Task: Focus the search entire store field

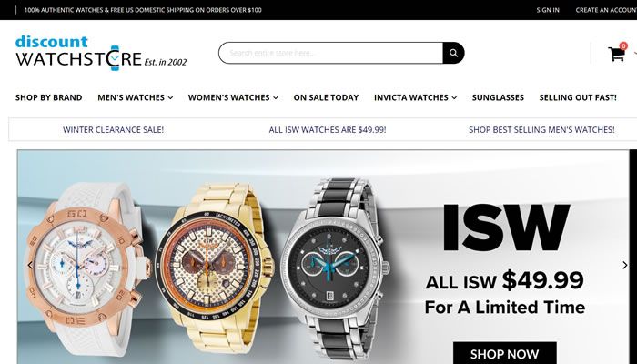Action: pyautogui.click(x=330, y=53)
